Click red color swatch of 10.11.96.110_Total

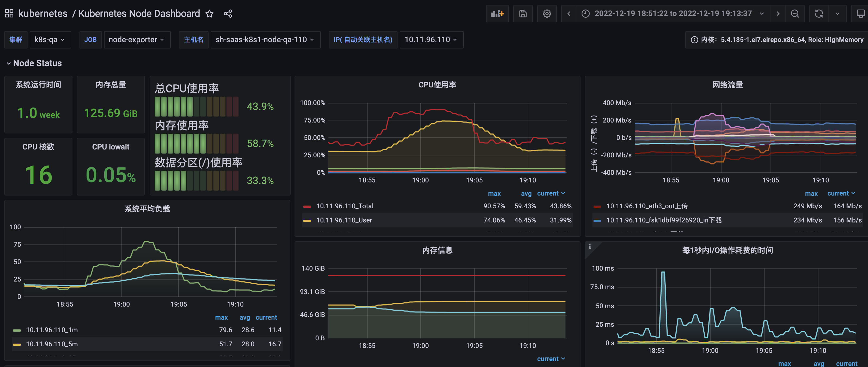tap(307, 206)
